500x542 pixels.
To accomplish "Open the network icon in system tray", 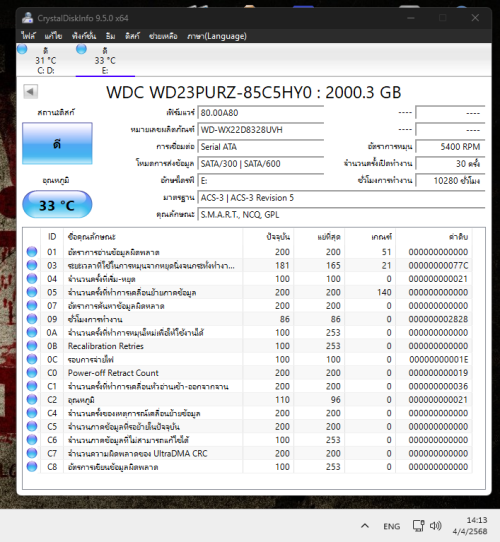I will click(x=418, y=526).
